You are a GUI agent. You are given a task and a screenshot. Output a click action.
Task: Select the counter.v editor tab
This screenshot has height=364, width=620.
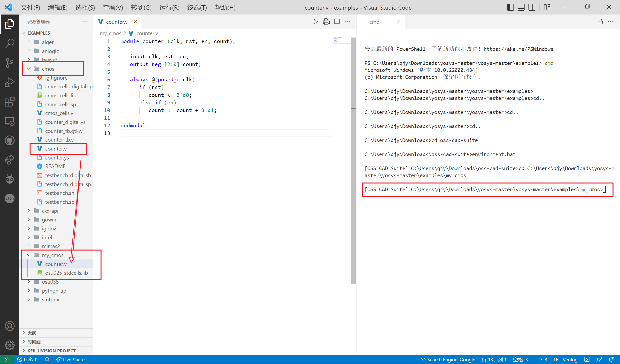click(117, 22)
